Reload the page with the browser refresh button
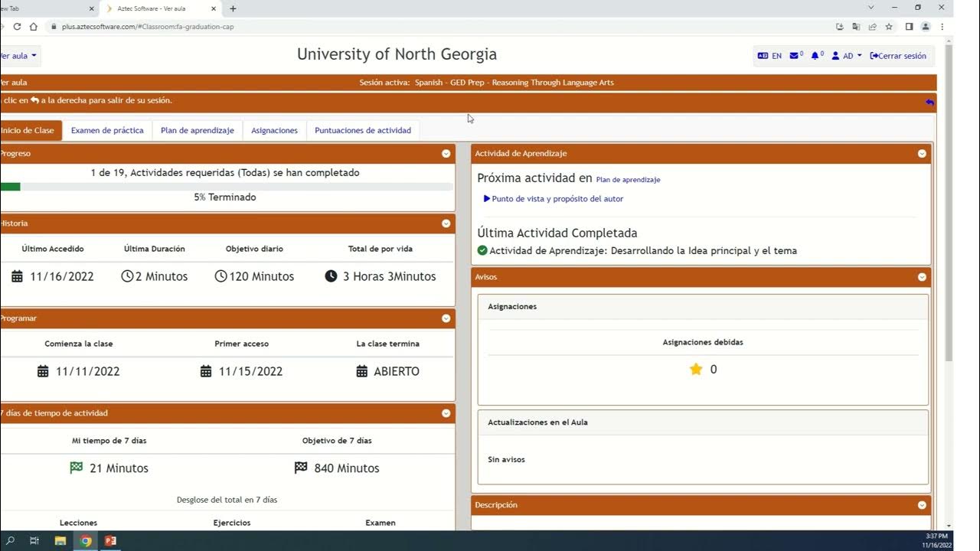Viewport: 980px width, 551px height. (x=17, y=26)
